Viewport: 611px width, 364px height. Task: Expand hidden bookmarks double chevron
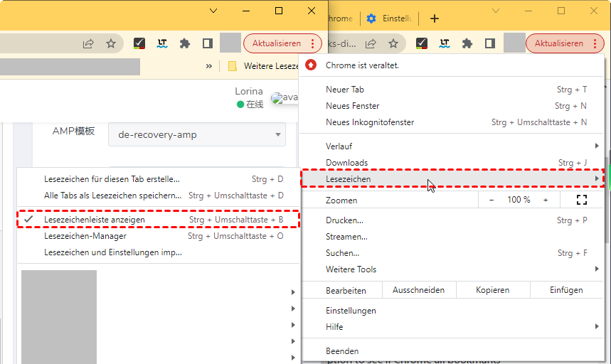point(209,66)
